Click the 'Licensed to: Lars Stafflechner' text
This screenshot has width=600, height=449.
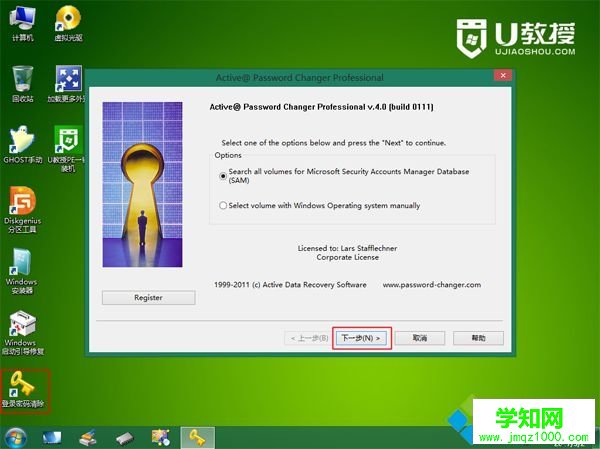(347, 248)
